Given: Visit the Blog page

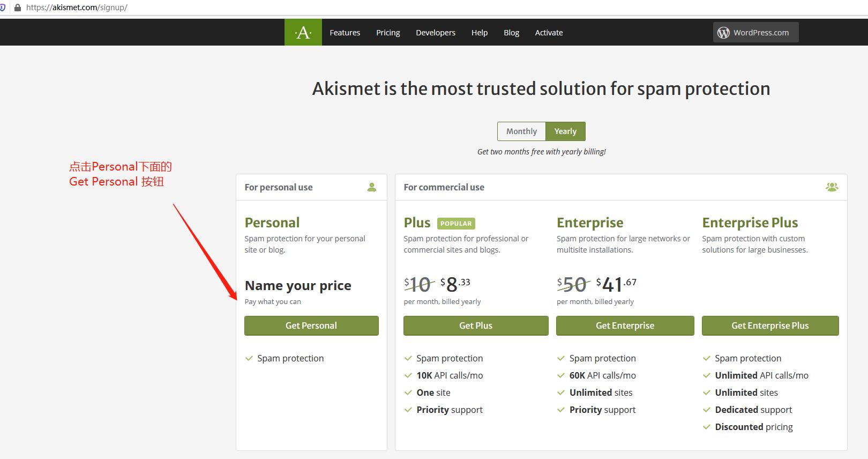Looking at the screenshot, I should [511, 33].
